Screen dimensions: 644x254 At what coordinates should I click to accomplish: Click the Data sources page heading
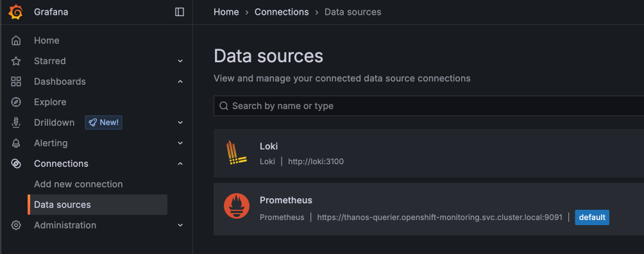[x=269, y=56]
